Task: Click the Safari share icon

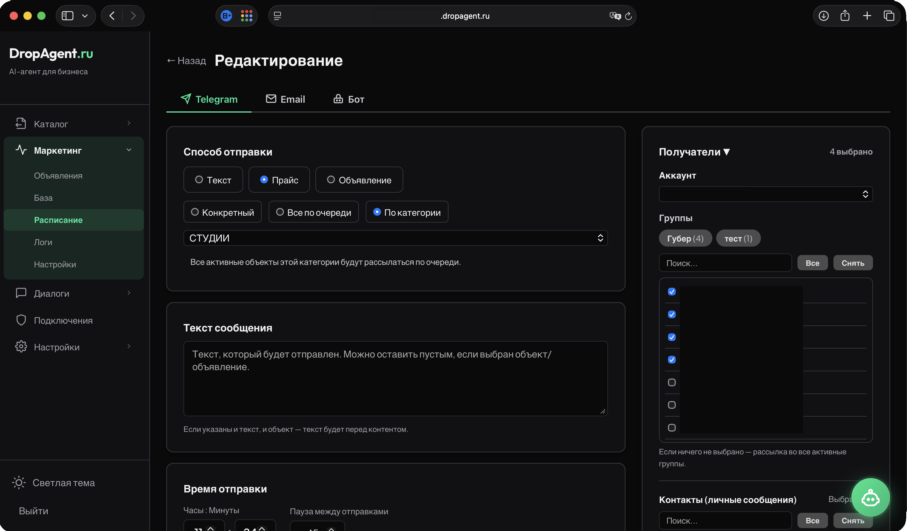Action: (845, 16)
